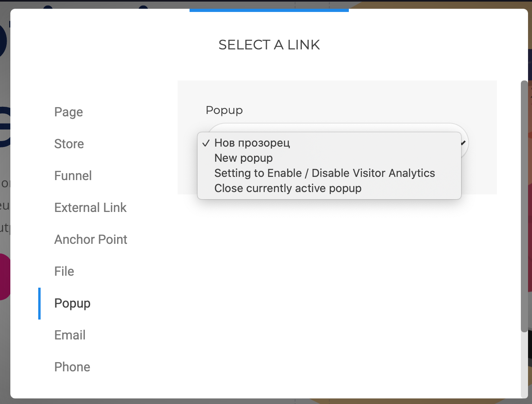The image size is (532, 404).
Task: Open the Funnel link section
Action: coord(73,176)
